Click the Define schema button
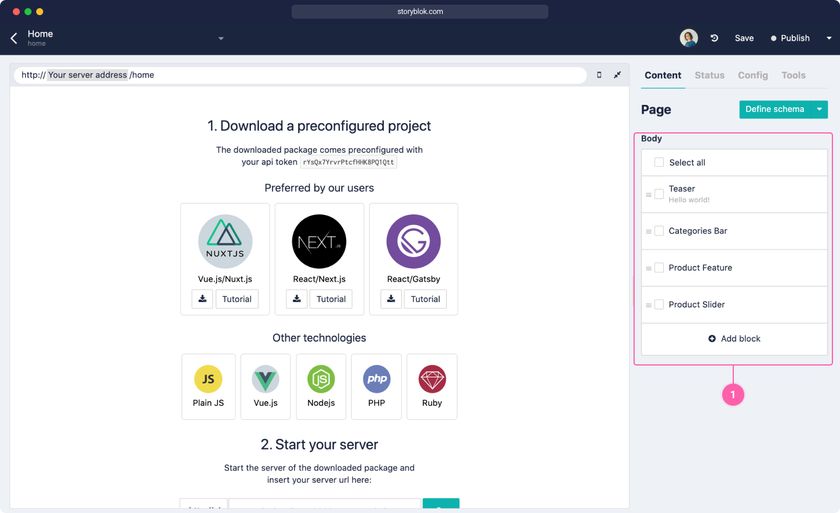Viewport: 840px width, 513px height. [775, 109]
